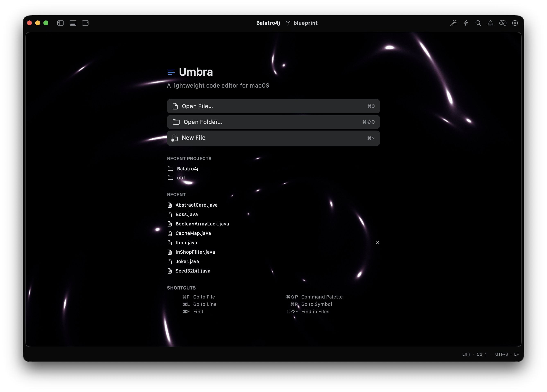Click the Open Folder... button
Image resolution: width=547 pixels, height=392 pixels.
pos(273,122)
